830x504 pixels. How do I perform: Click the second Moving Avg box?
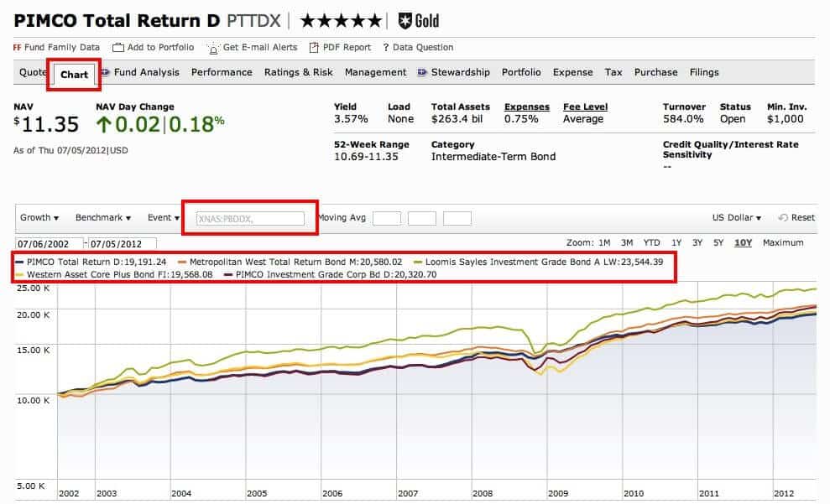click(422, 218)
